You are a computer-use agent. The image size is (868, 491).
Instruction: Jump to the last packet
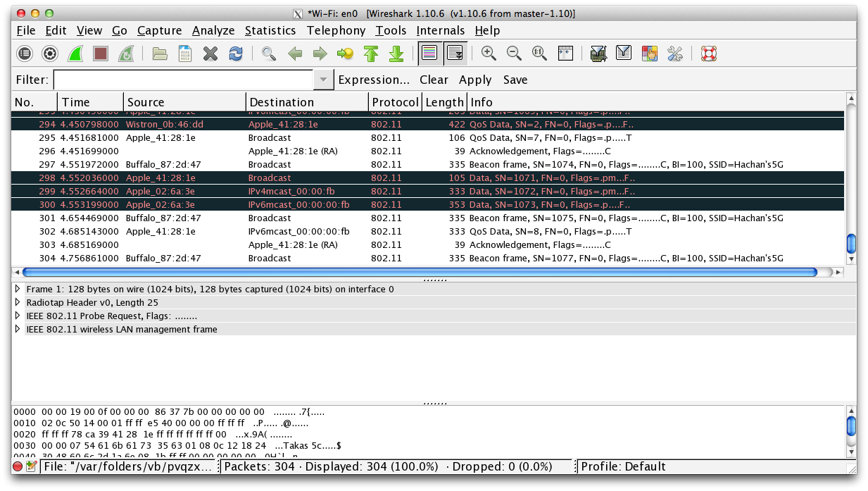pos(396,54)
